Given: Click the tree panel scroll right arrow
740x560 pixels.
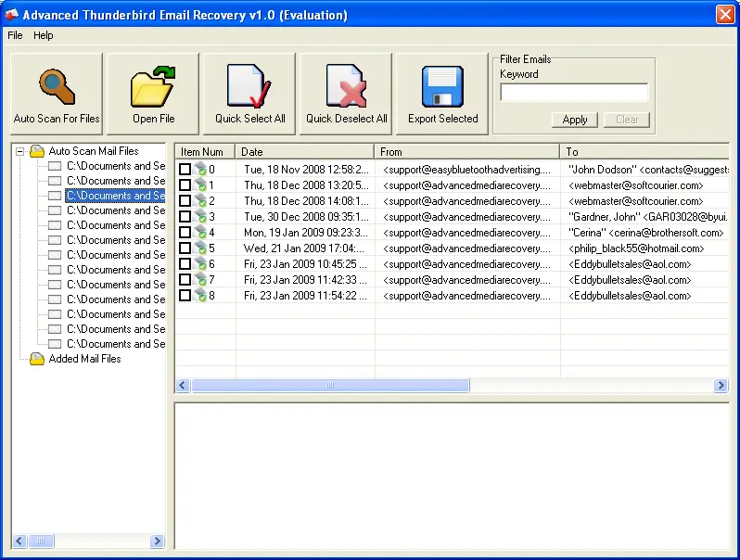Looking at the screenshot, I should click(157, 541).
